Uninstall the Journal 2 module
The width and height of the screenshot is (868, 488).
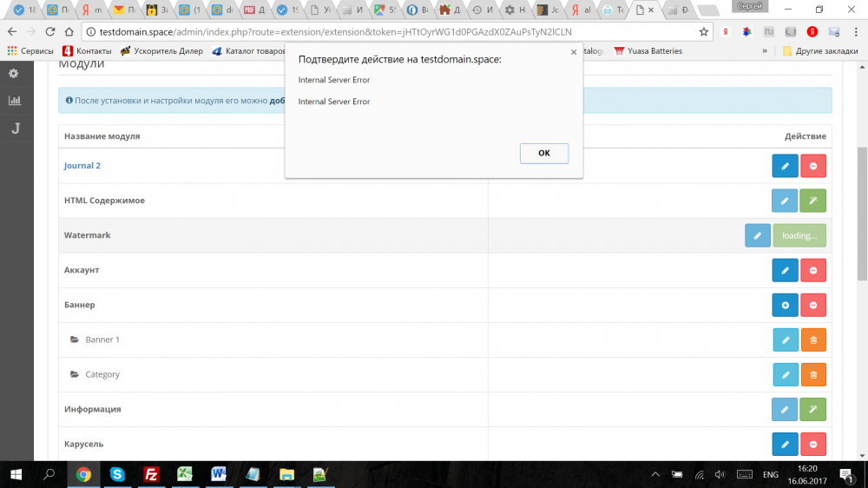[x=812, y=166]
